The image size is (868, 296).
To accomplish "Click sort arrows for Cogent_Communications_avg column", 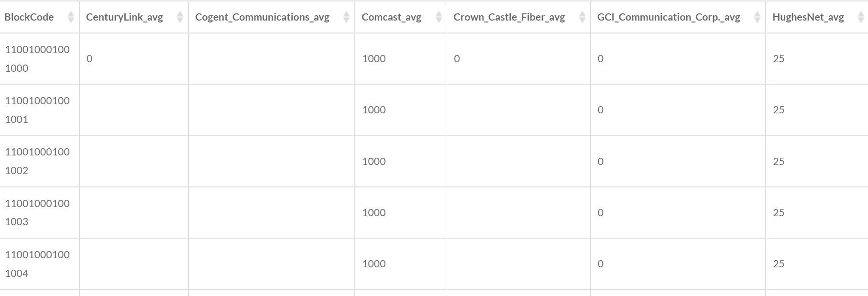I will pyautogui.click(x=346, y=17).
